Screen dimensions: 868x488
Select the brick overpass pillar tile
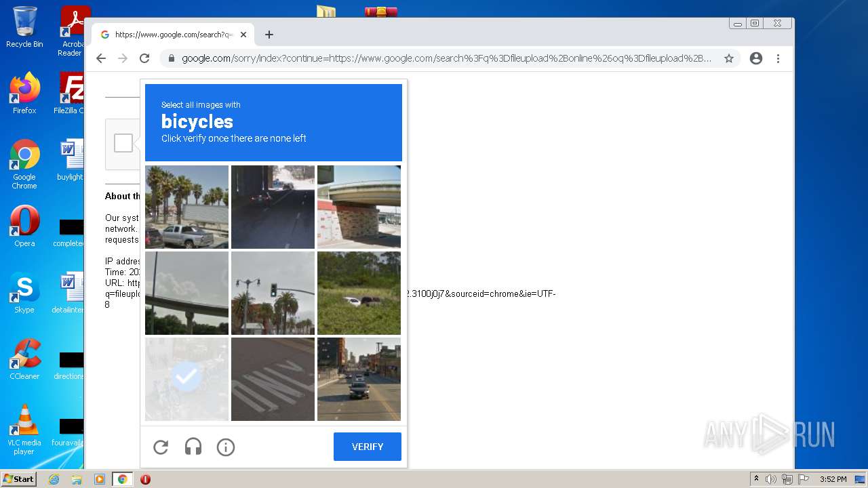[359, 207]
